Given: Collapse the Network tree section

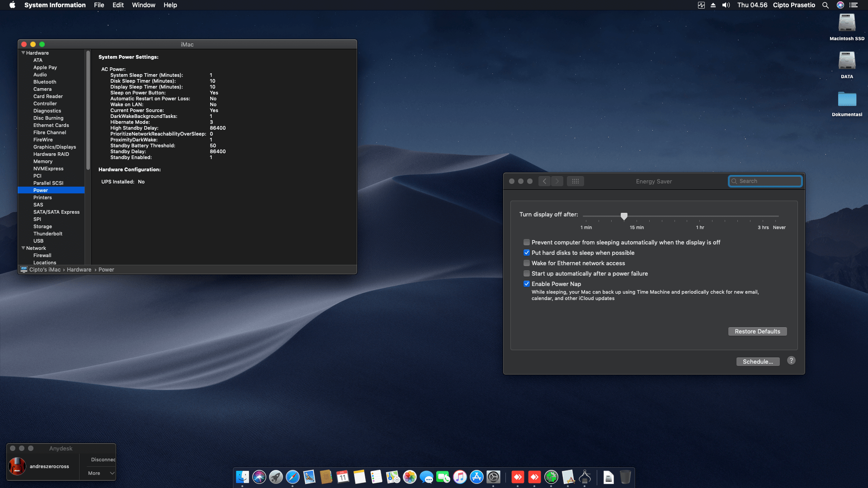Looking at the screenshot, I should coord(23,248).
